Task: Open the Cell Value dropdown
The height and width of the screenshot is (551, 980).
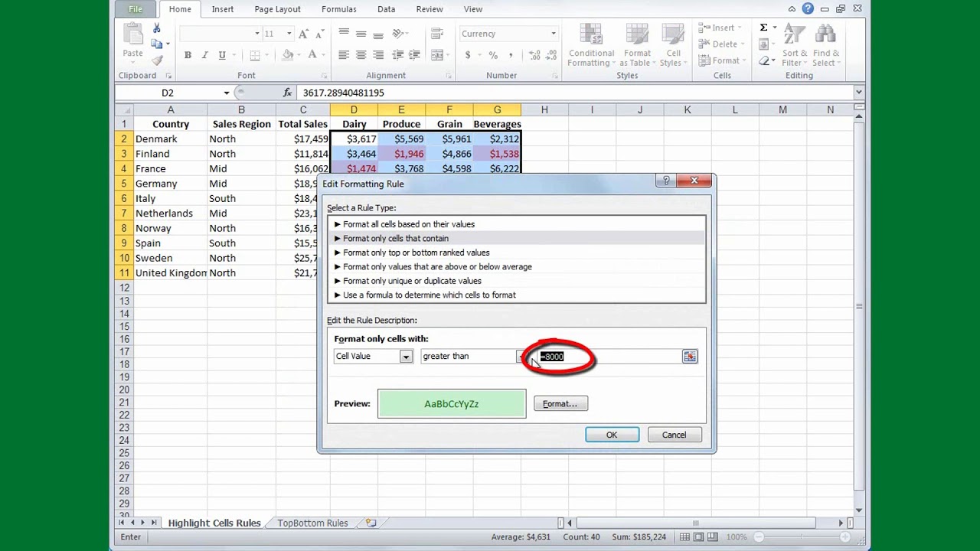Action: pos(405,357)
